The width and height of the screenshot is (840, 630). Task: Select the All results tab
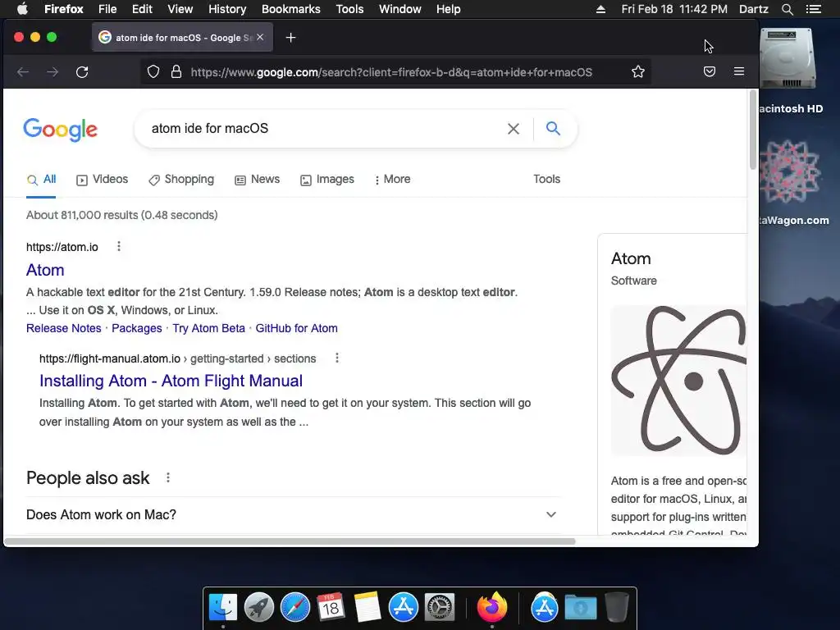(41, 180)
